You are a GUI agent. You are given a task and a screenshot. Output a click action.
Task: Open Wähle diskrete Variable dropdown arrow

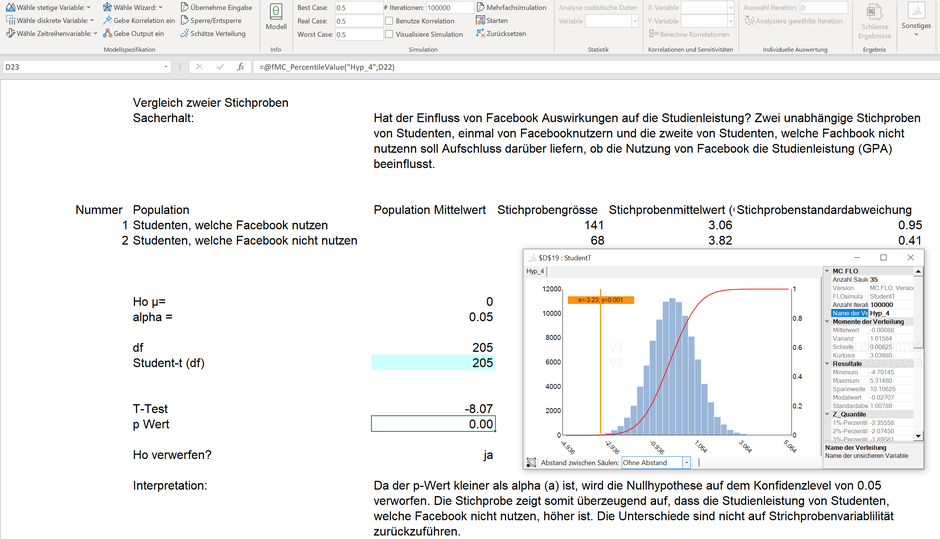[x=92, y=20]
